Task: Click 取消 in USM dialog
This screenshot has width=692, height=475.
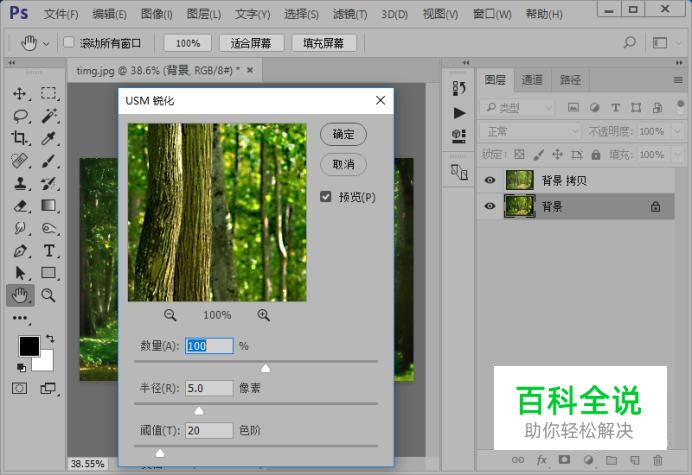Action: [343, 164]
